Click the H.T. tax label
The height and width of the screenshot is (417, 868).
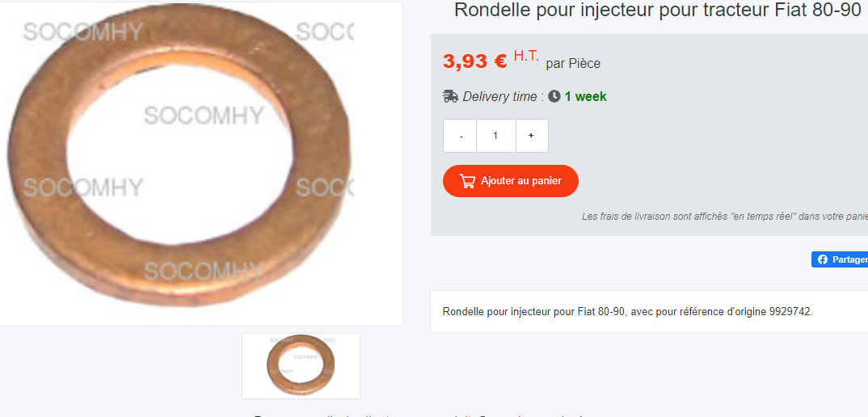[x=526, y=56]
